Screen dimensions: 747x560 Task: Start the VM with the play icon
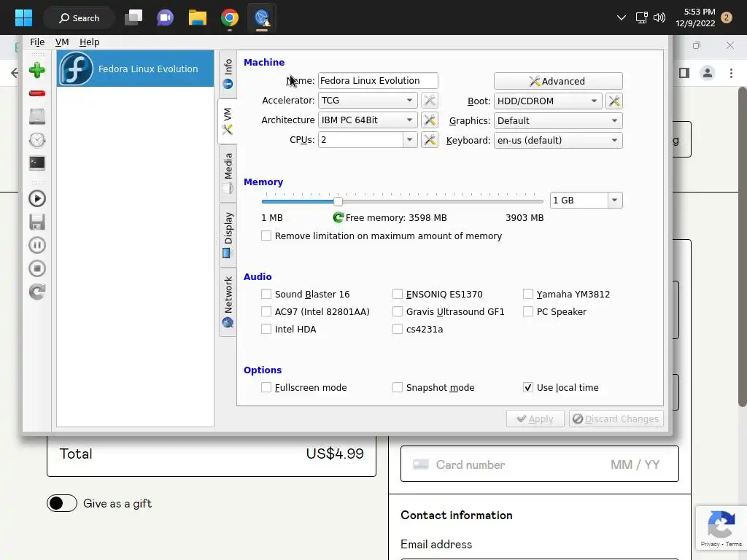pyautogui.click(x=37, y=198)
